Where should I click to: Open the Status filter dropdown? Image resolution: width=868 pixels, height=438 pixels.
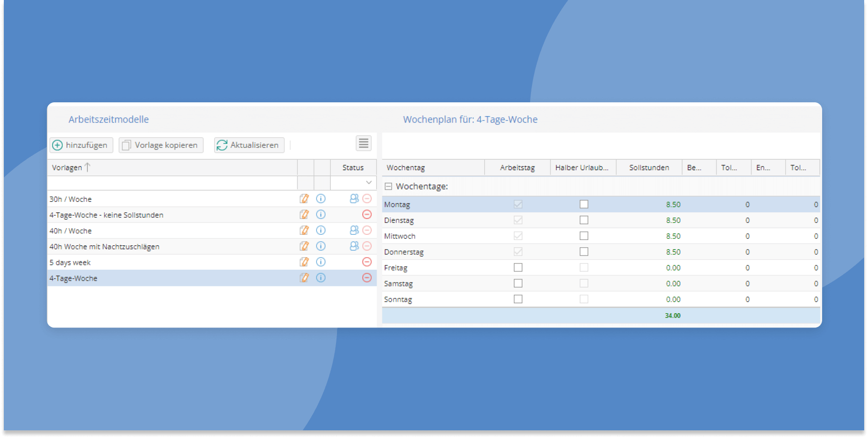click(369, 183)
